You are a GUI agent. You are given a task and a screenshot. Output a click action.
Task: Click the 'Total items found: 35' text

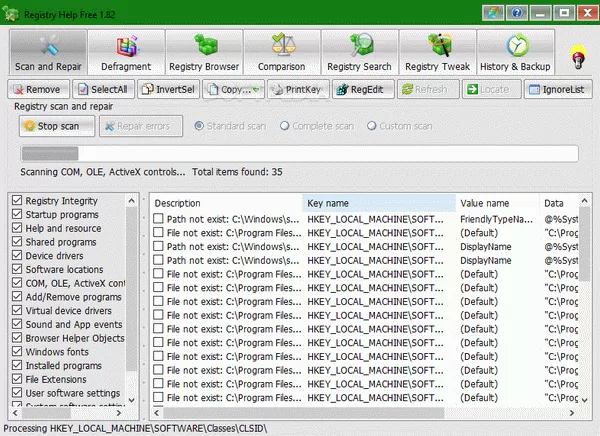(237, 172)
